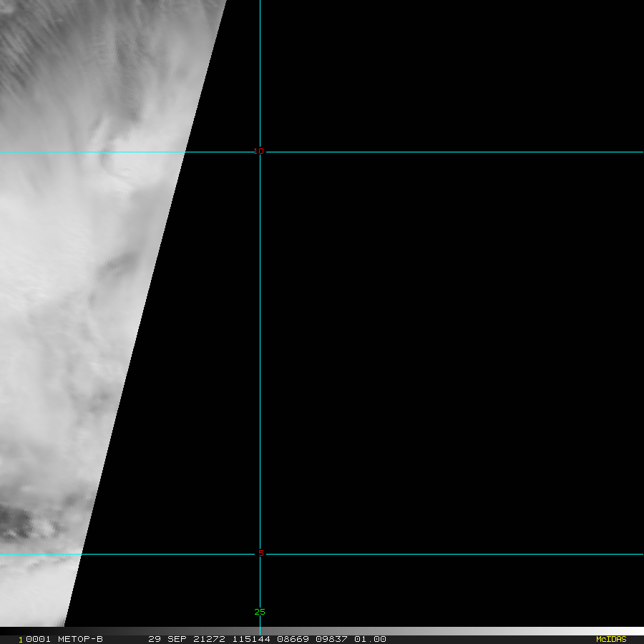Click the yellow McIDAS label
The width and height of the screenshot is (644, 644).
pos(611,639)
